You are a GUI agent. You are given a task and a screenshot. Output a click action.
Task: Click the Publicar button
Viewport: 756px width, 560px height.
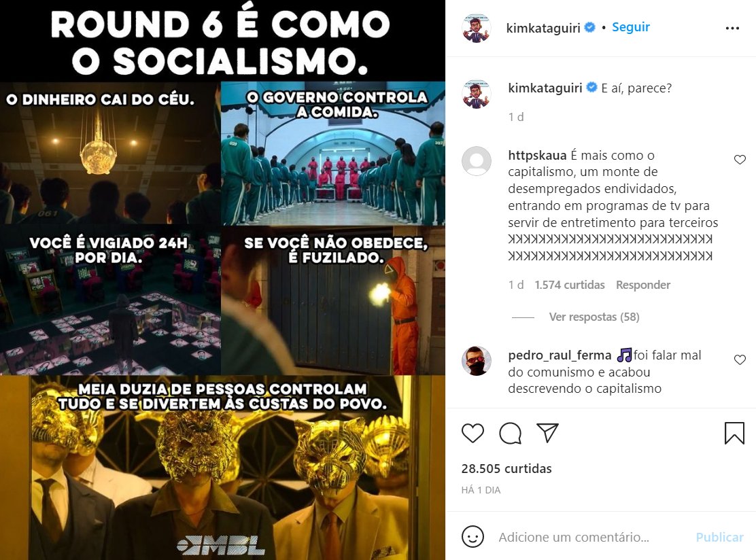pyautogui.click(x=719, y=537)
